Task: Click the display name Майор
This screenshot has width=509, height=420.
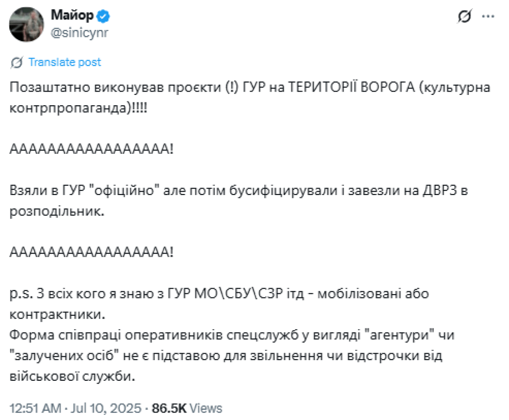Action: point(71,16)
